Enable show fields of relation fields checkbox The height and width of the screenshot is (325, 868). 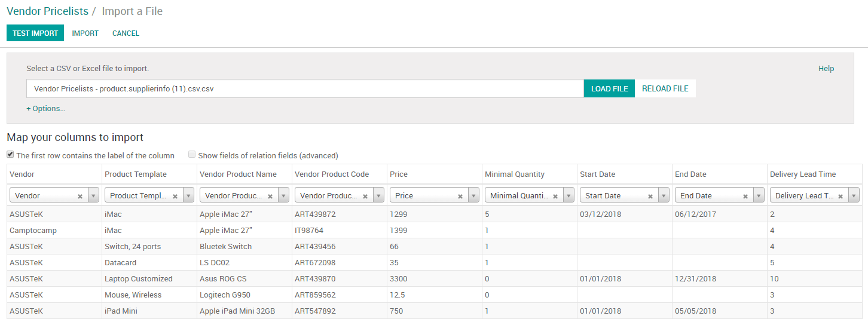pyautogui.click(x=192, y=155)
